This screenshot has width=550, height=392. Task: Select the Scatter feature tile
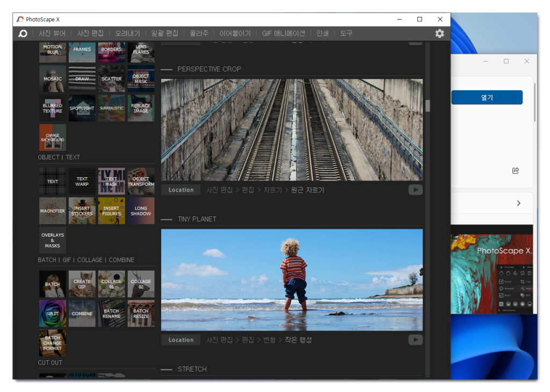click(112, 78)
